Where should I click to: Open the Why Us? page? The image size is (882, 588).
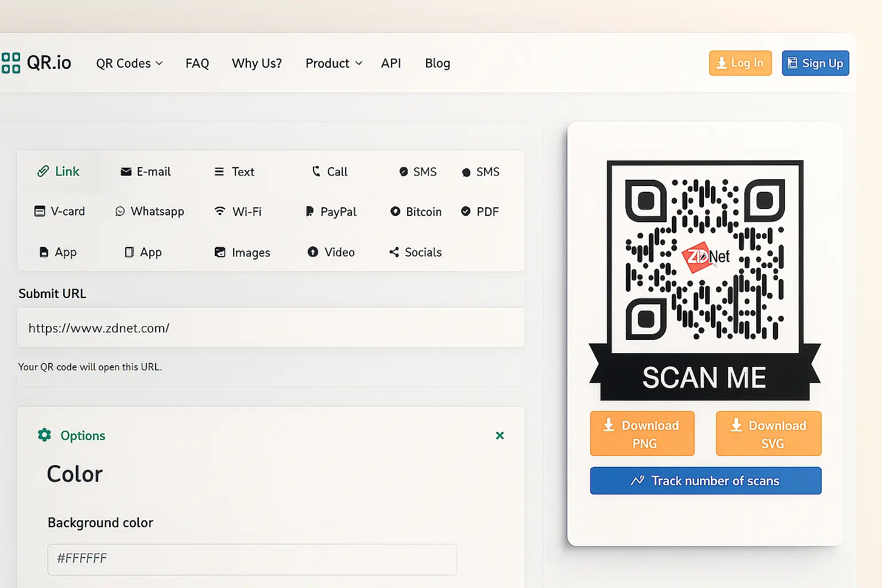pyautogui.click(x=257, y=63)
